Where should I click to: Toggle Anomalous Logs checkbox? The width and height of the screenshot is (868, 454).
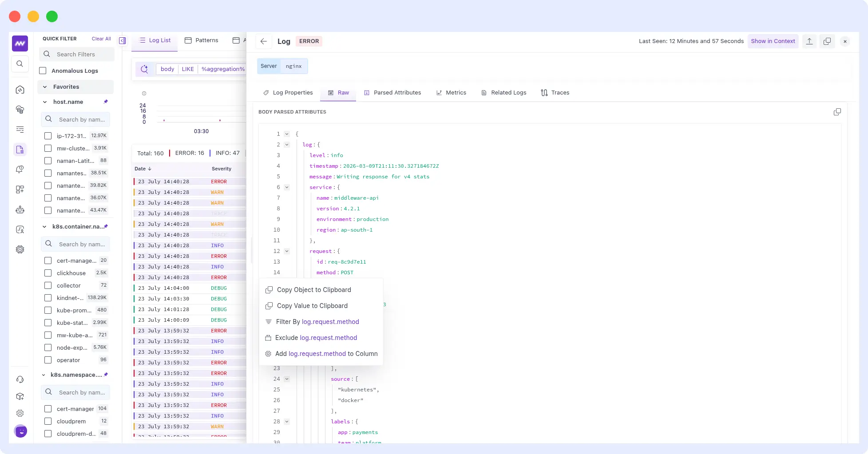43,71
